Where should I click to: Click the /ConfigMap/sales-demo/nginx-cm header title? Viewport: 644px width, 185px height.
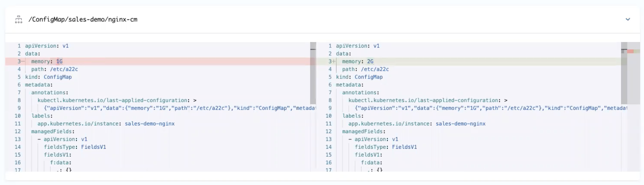point(83,19)
